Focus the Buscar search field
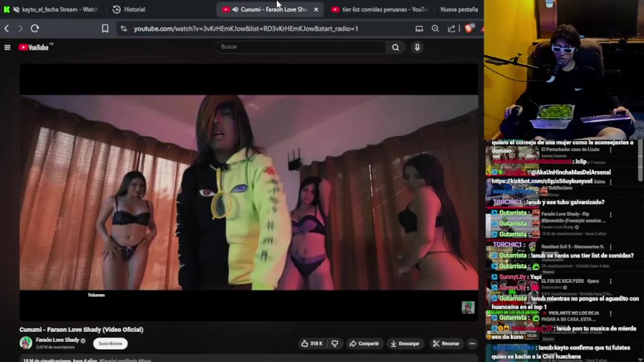Screen dimensions: 644x362 [x=302, y=47]
